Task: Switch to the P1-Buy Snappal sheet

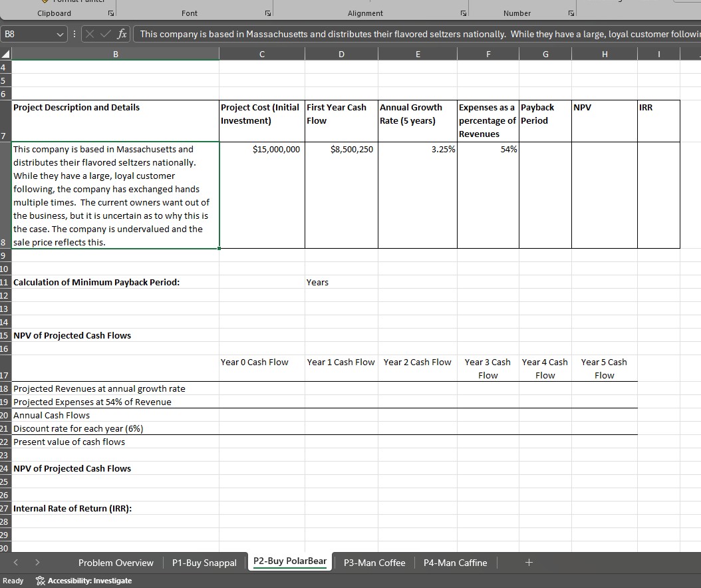Action: coord(204,563)
